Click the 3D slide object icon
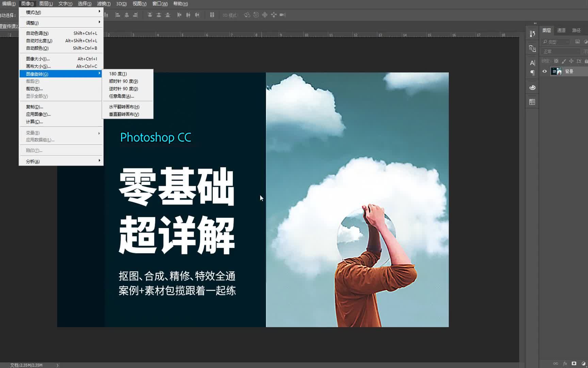Screen dimensions: 588x368 pyautogui.click(x=274, y=15)
